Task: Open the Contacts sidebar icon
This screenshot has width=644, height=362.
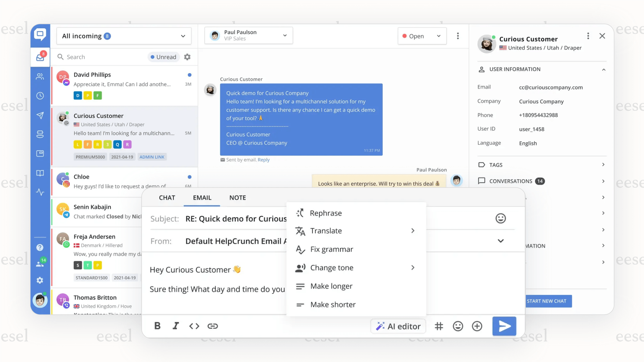Action: 40,76
